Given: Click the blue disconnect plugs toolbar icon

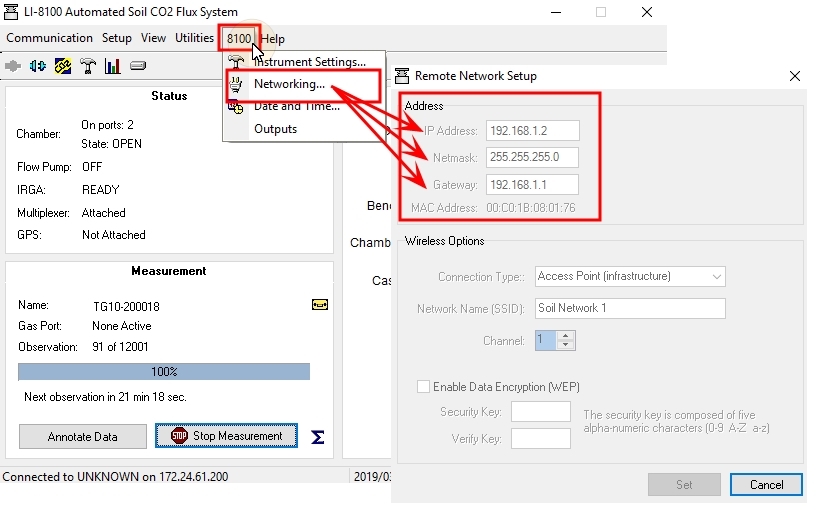Looking at the screenshot, I should tap(38, 66).
